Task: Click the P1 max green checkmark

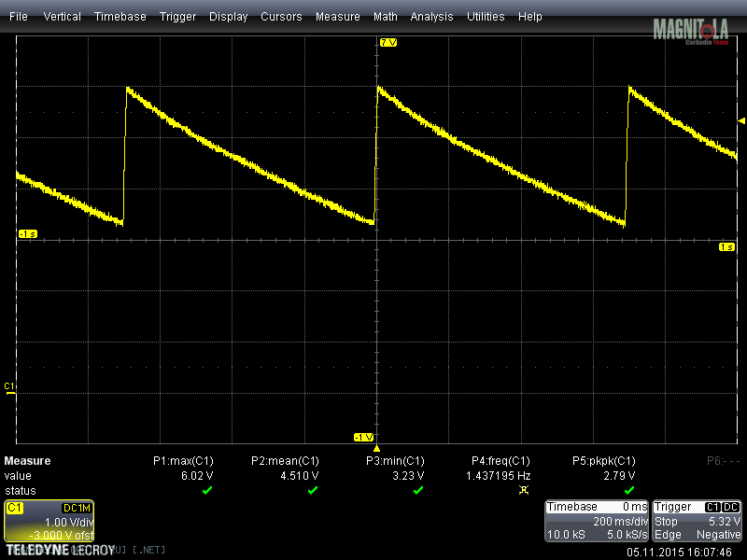Action: [207, 490]
